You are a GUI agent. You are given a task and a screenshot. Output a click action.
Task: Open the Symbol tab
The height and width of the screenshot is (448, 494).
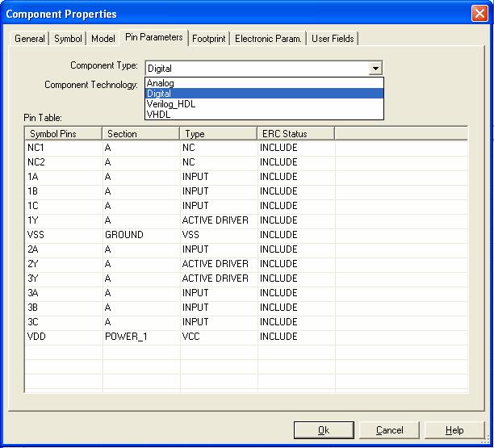click(x=68, y=39)
